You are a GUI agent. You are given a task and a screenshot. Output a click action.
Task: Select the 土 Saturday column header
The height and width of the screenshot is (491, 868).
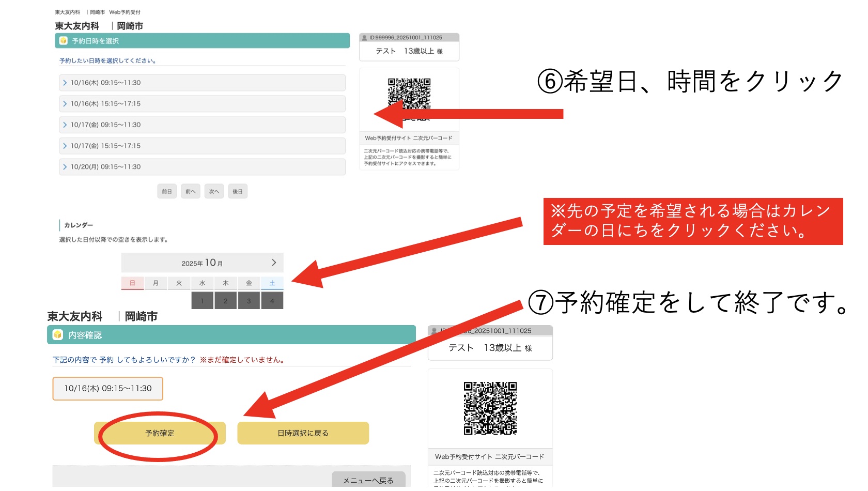coord(272,283)
